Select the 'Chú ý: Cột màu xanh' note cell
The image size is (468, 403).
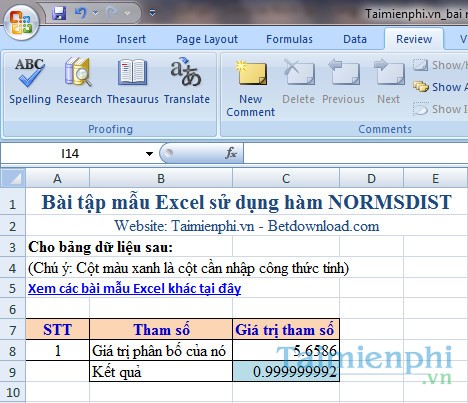point(188,268)
